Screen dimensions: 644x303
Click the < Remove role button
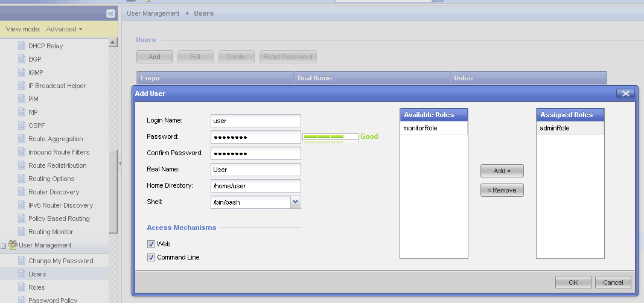click(x=502, y=190)
